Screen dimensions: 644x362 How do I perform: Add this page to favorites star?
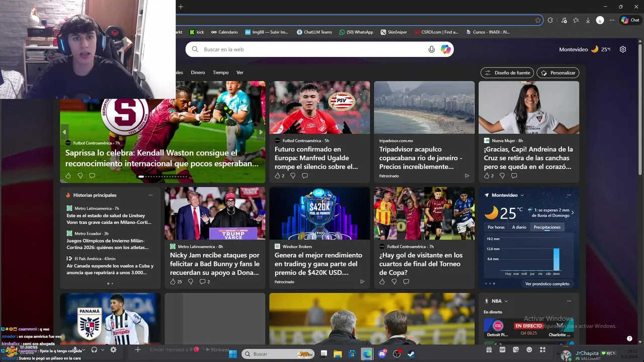pos(538,20)
